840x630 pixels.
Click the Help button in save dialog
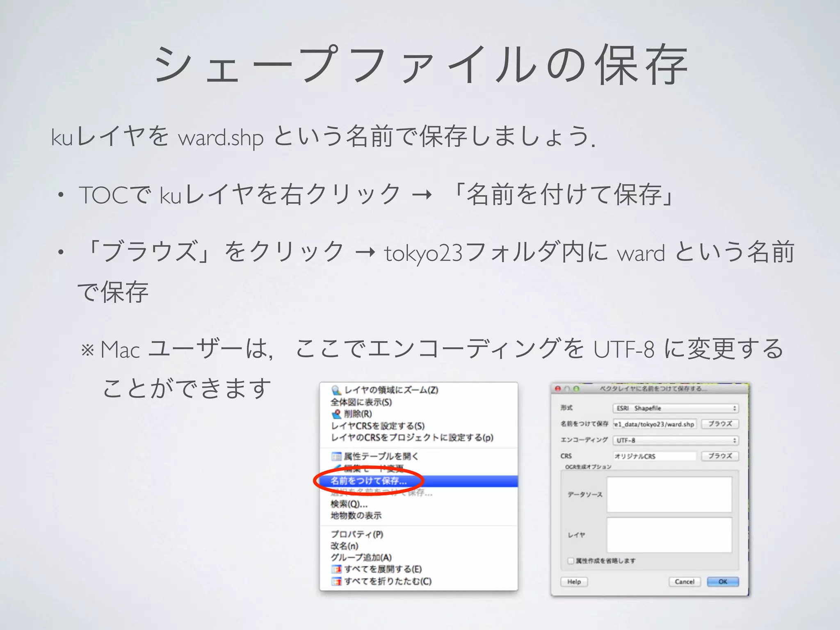[574, 582]
